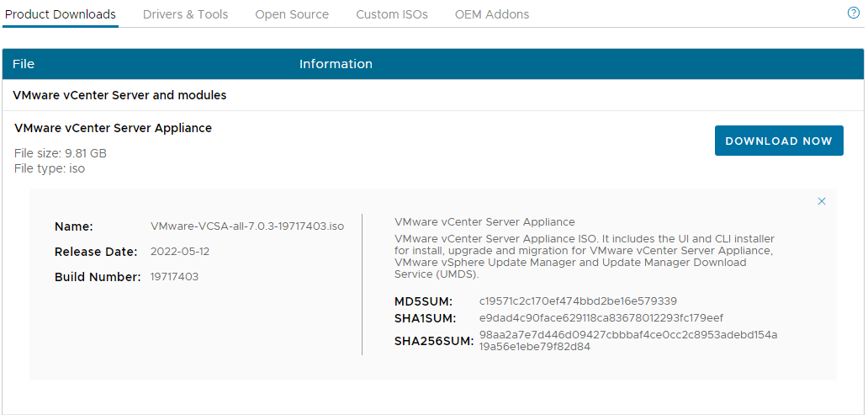Click the VMware vCenter Server and modules row
This screenshot has height=415, width=868.
tap(433, 95)
